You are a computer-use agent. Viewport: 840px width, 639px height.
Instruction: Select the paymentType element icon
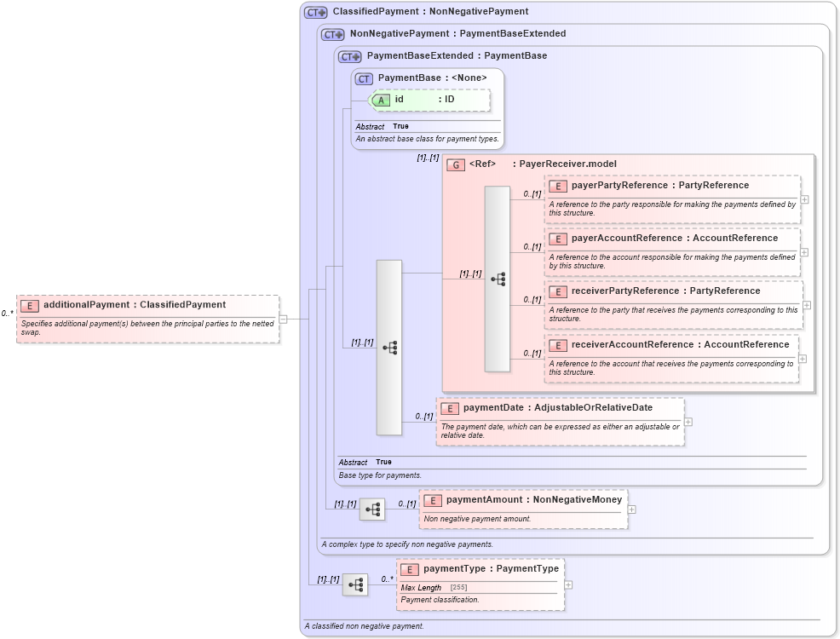(409, 568)
